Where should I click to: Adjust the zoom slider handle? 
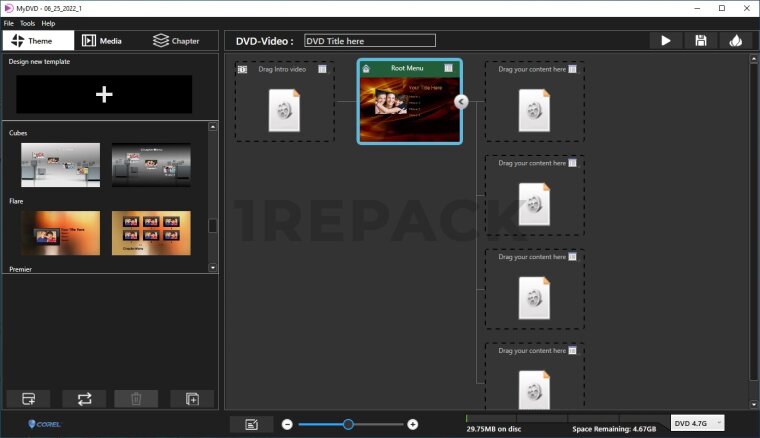pos(348,424)
